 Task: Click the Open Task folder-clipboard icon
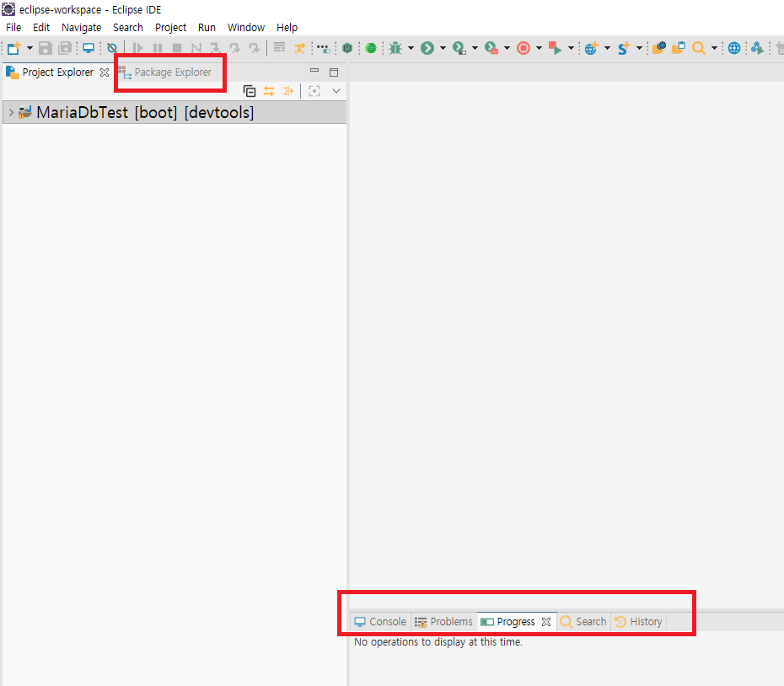point(679,48)
